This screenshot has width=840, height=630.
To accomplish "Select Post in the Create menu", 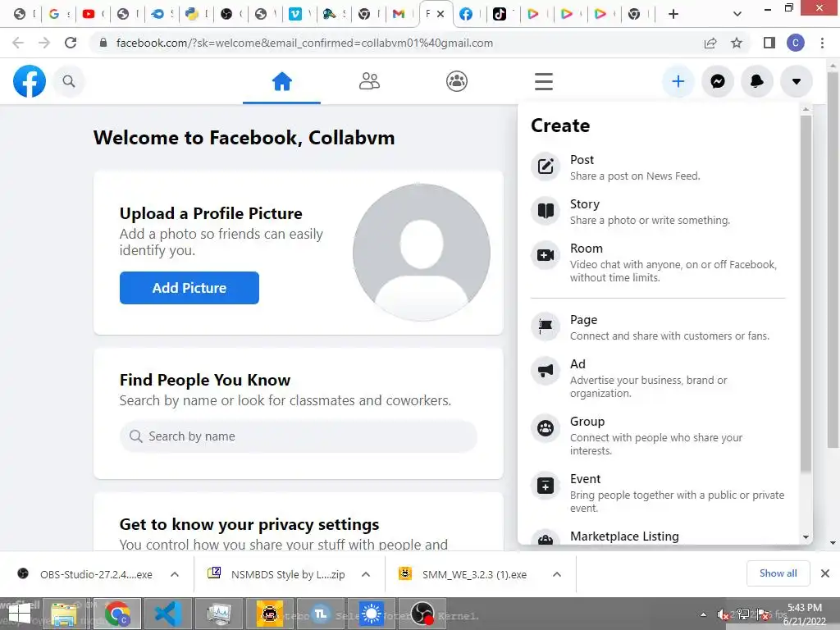I will [x=658, y=167].
